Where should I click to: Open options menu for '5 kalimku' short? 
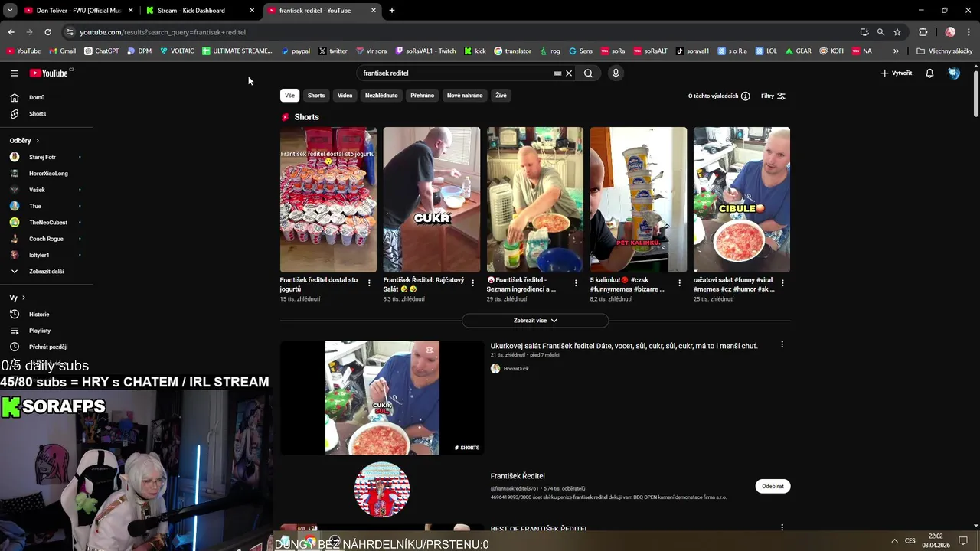pos(679,283)
